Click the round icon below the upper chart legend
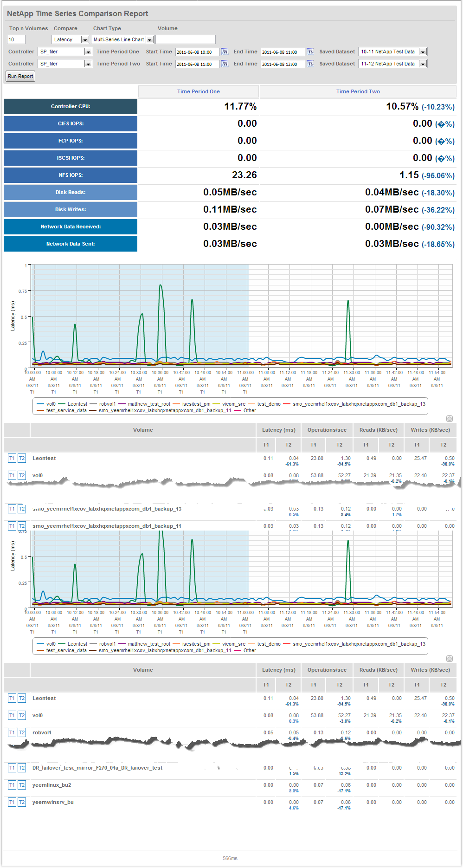This screenshot has width=463, height=868. (x=449, y=419)
